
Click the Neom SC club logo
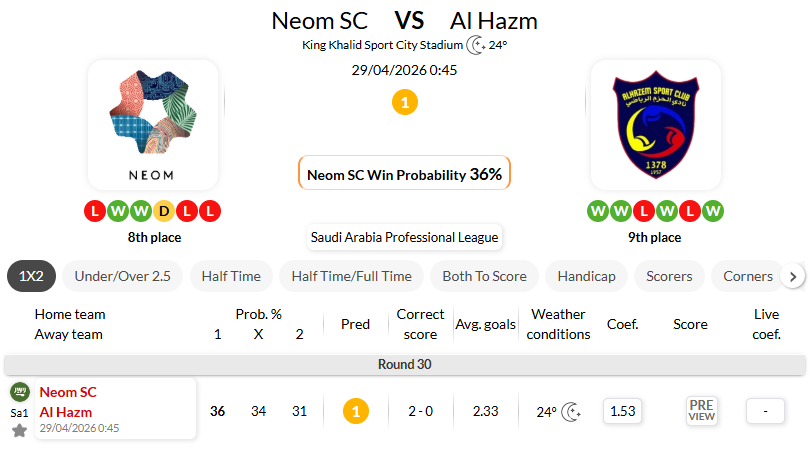153,124
